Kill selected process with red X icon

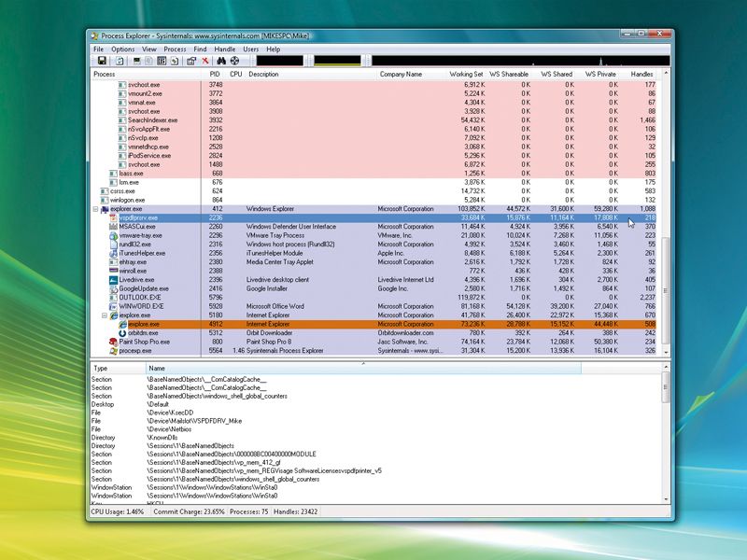(x=205, y=61)
